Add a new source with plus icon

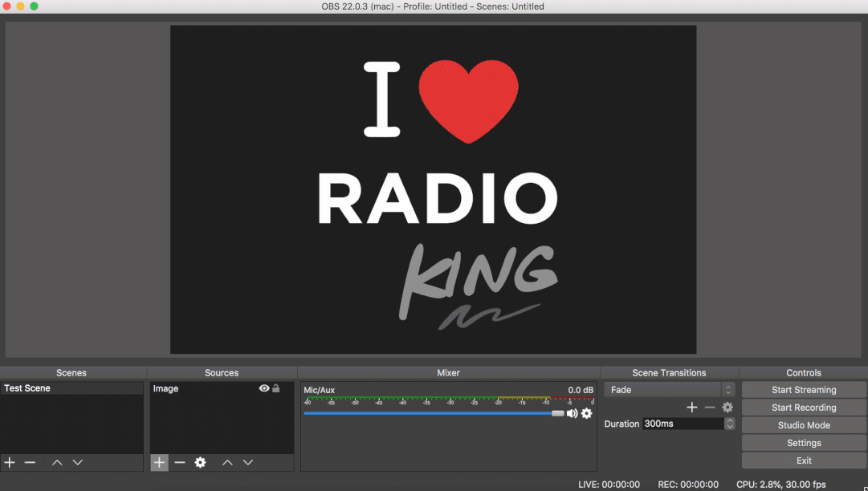[159, 462]
